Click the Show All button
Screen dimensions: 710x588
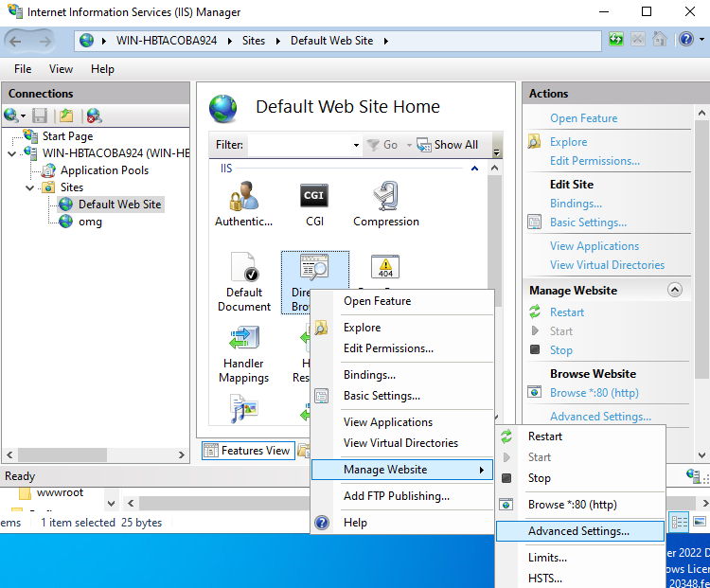[x=448, y=145]
